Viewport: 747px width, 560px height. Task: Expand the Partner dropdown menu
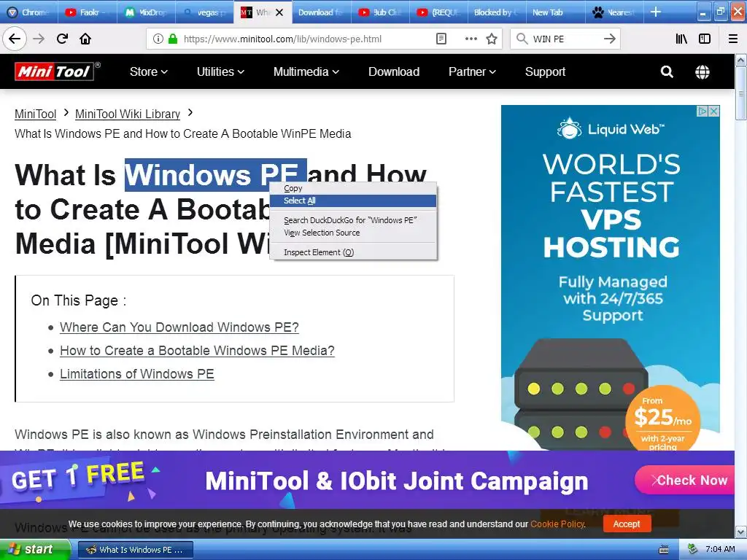click(x=472, y=71)
